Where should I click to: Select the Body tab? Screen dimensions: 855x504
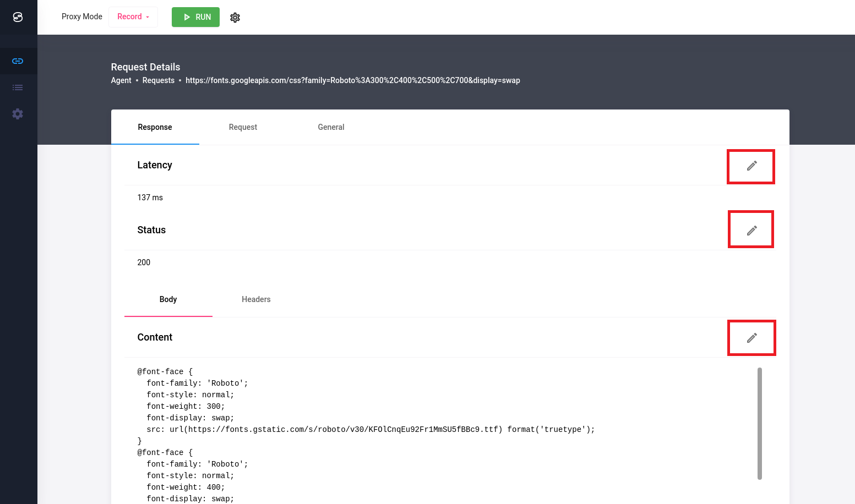coord(168,299)
